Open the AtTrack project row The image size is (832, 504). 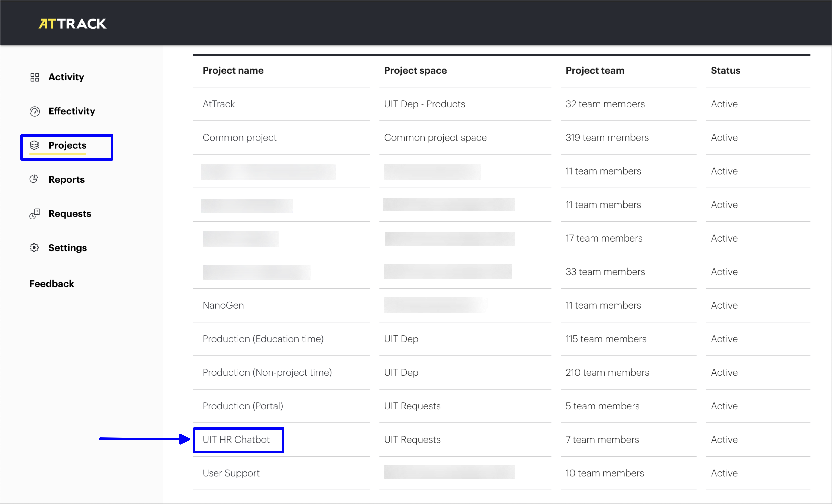[x=218, y=104]
